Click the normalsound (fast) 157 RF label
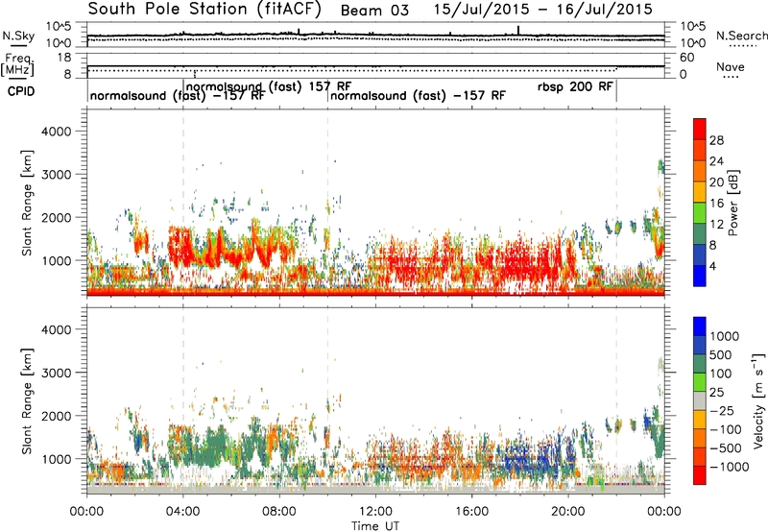This screenshot has height=532, width=768. point(269,86)
